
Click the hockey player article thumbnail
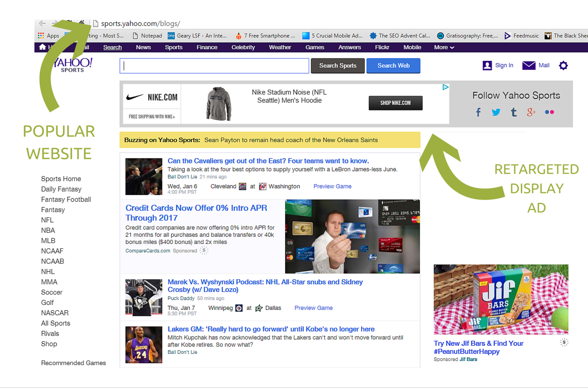(x=144, y=297)
